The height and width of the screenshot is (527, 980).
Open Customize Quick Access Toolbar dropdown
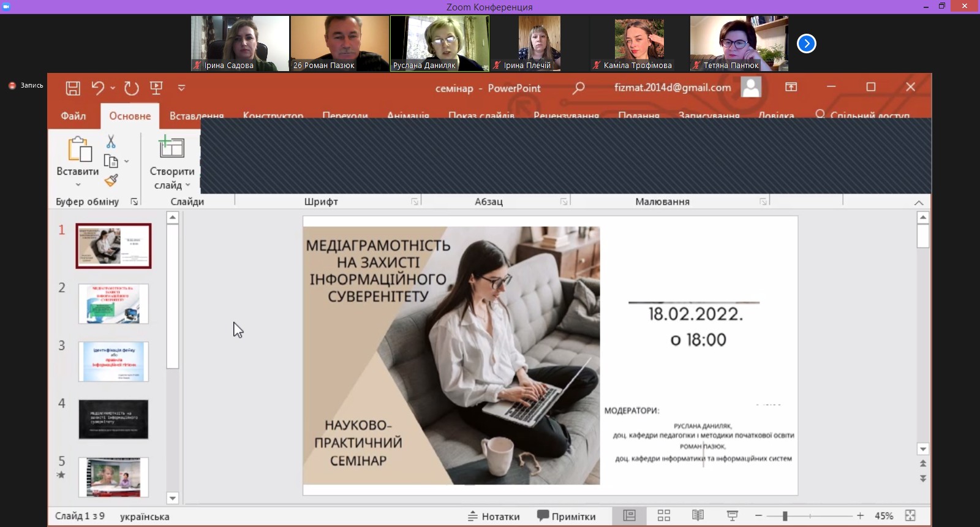(181, 88)
